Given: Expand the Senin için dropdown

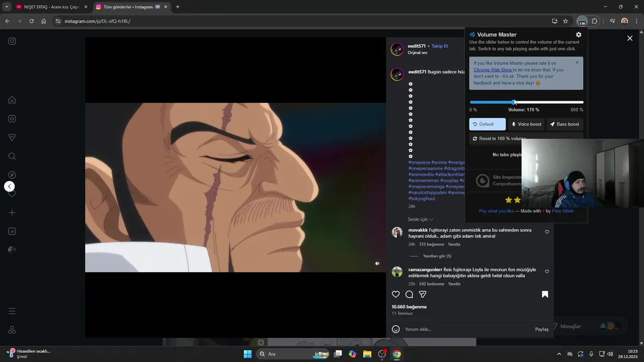Looking at the screenshot, I should 421,219.
